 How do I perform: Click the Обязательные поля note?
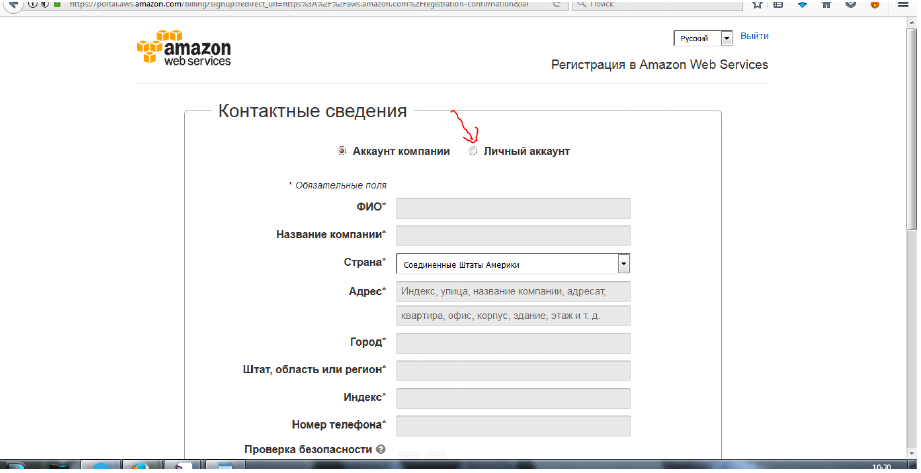tap(338, 185)
